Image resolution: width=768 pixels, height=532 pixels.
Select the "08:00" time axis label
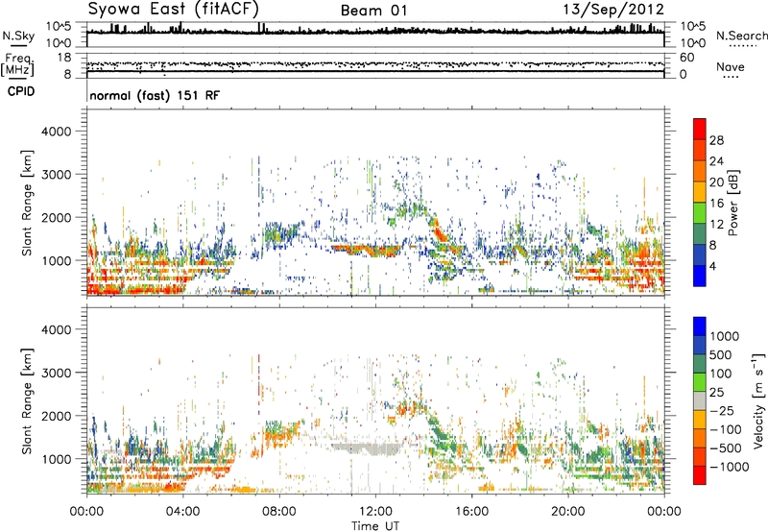point(279,512)
